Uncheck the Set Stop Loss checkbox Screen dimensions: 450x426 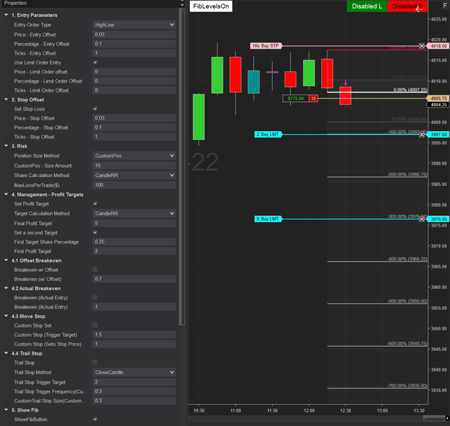click(95, 109)
